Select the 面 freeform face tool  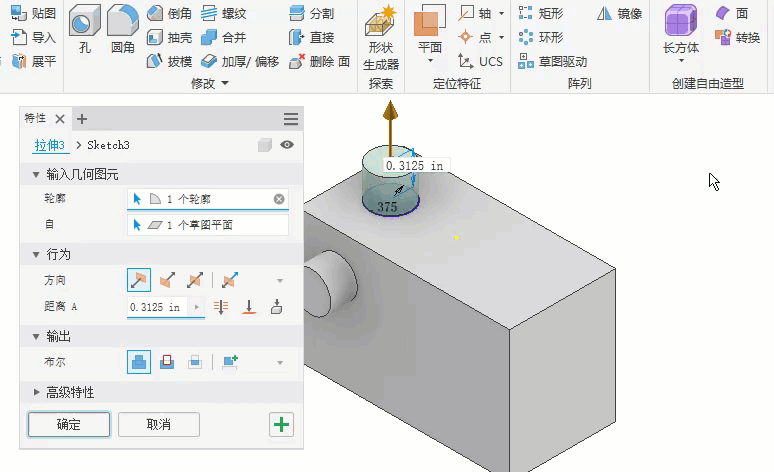pyautogui.click(x=732, y=13)
